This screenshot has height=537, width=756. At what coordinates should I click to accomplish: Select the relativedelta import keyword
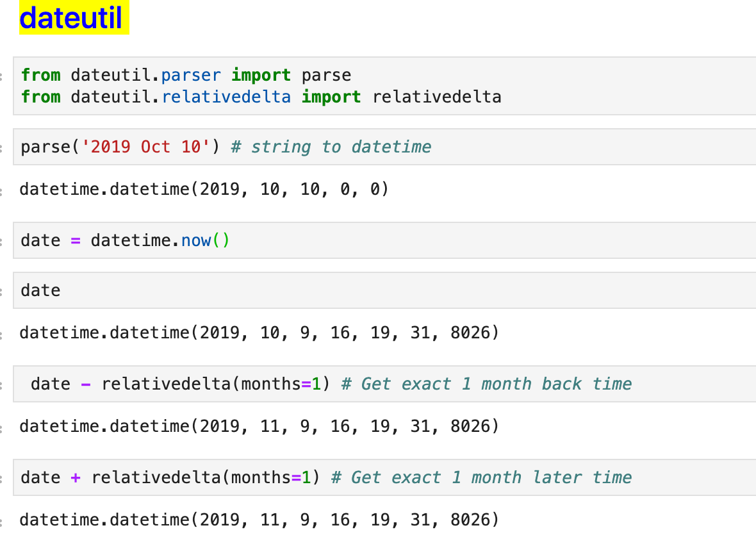point(331,96)
